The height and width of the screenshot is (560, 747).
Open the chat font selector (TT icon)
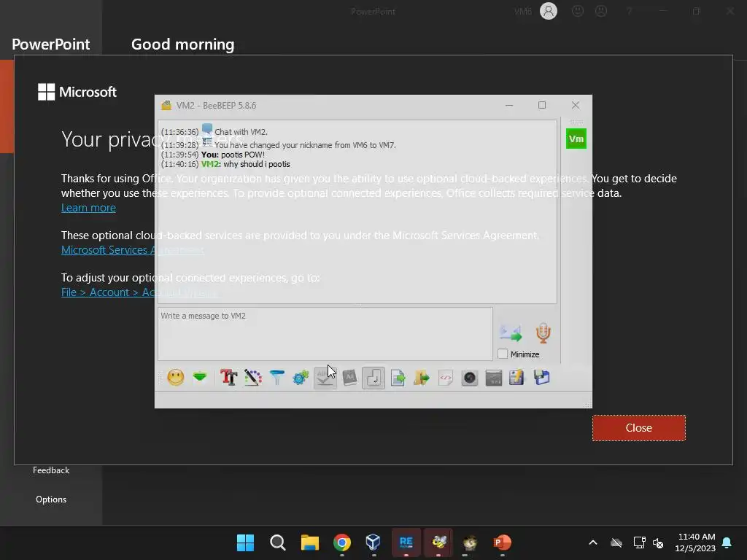pyautogui.click(x=228, y=378)
